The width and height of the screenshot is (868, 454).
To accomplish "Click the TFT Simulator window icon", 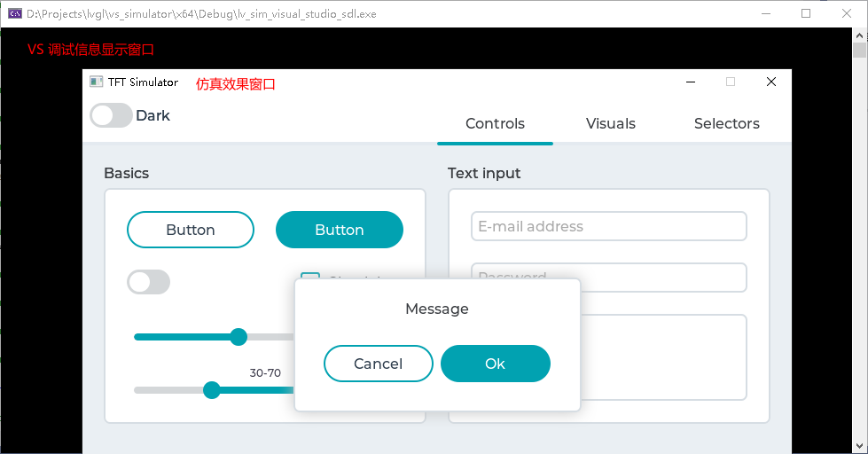I will 97,82.
